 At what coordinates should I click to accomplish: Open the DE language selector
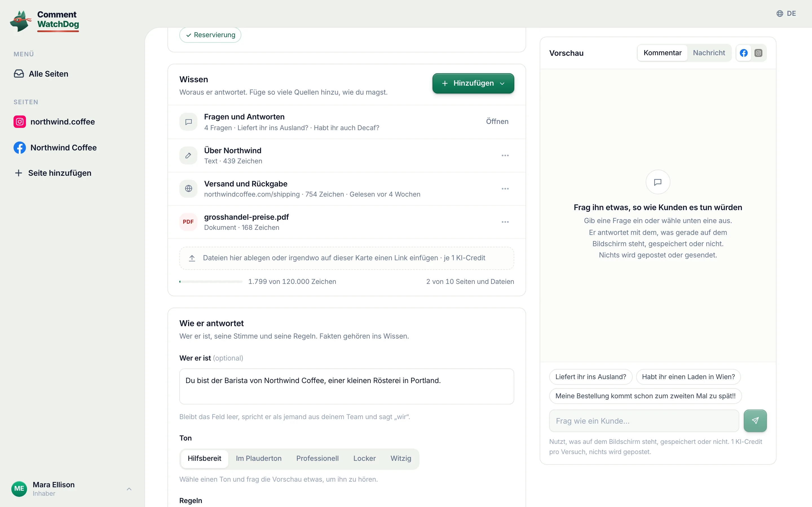[x=786, y=14]
